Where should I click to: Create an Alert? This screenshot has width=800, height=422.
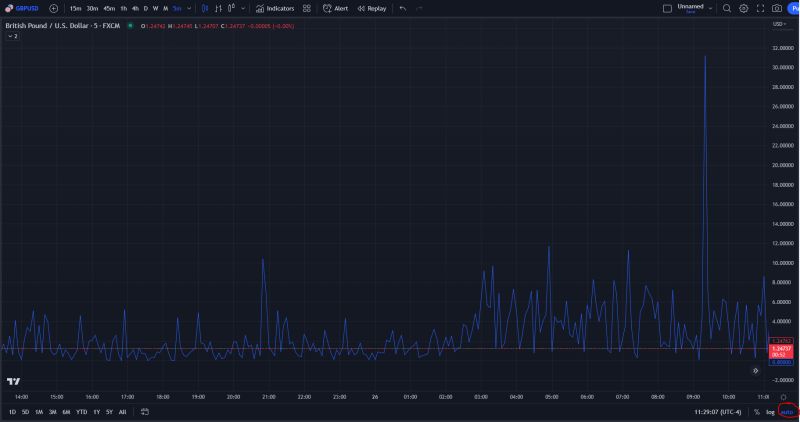[335, 9]
